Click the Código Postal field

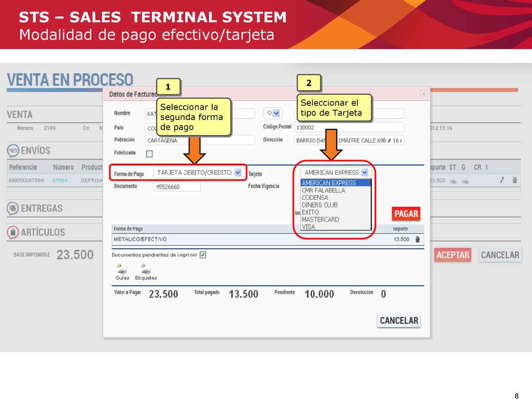click(x=349, y=127)
